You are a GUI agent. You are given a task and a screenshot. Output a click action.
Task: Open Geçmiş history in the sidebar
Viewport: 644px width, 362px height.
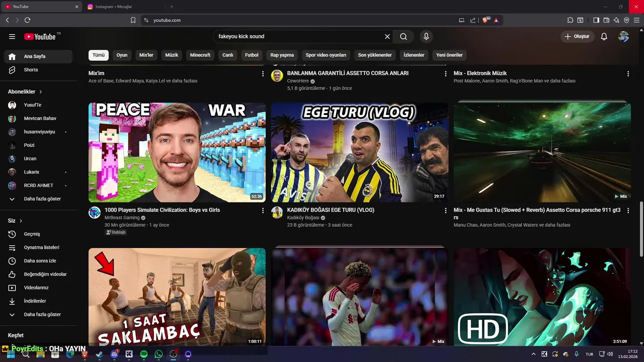[x=39, y=234]
